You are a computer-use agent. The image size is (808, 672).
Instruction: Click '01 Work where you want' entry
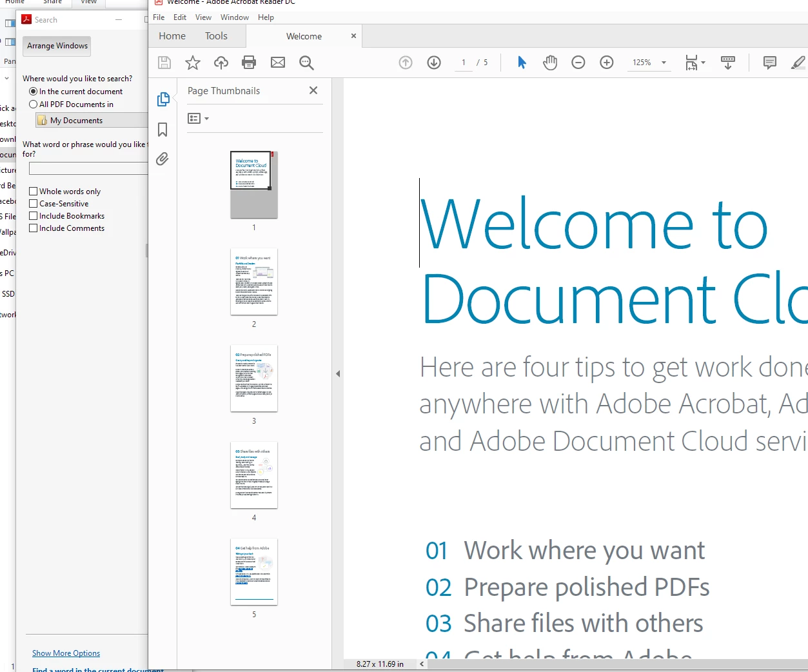click(565, 550)
